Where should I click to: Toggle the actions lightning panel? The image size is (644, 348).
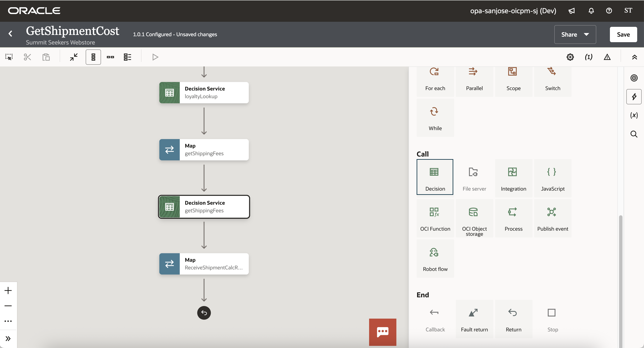click(x=634, y=96)
